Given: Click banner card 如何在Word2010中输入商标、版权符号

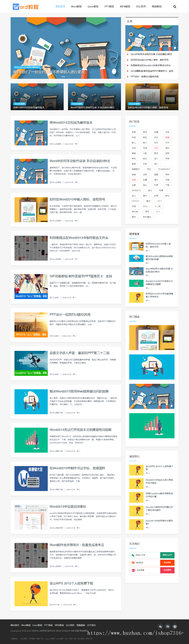Looking at the screenshot, I should coord(152,97).
